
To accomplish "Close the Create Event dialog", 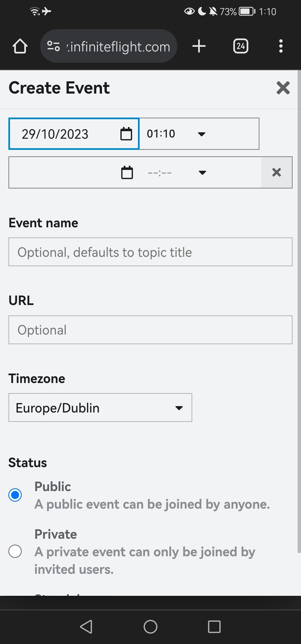I will coord(283,88).
